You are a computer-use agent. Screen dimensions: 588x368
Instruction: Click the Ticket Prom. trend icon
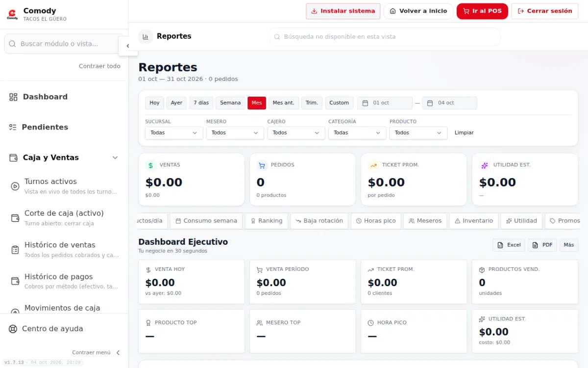click(373, 165)
